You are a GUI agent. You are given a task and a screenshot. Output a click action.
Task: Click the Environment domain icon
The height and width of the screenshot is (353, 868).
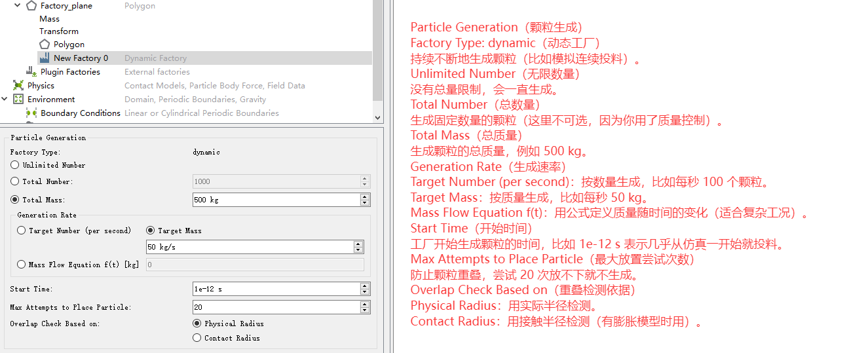pyautogui.click(x=18, y=100)
